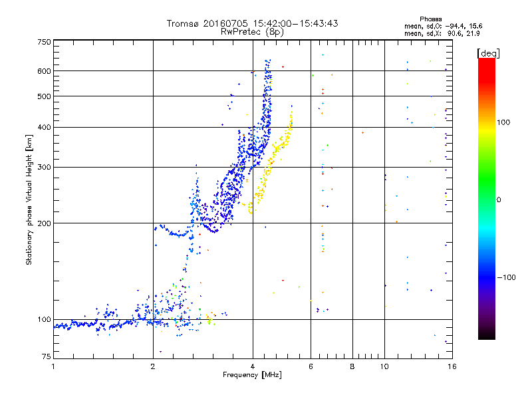Click the '2' frequency tick label
Viewport: 532px width, 399px height.
tap(153, 366)
